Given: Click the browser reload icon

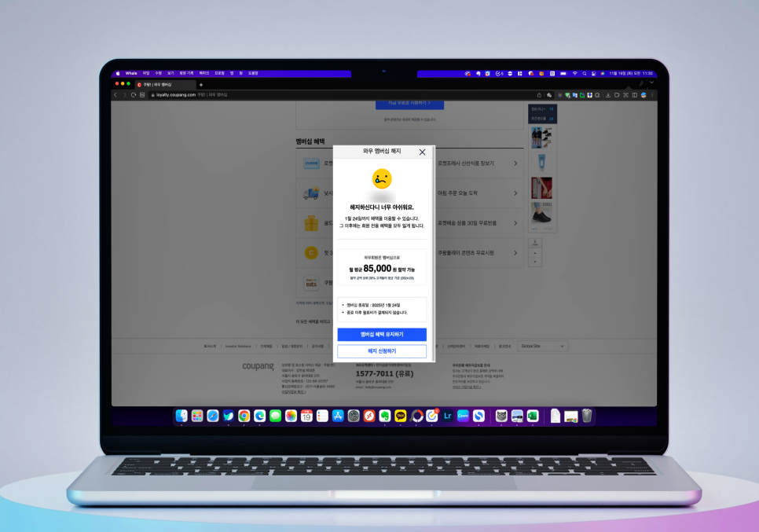Looking at the screenshot, I should [x=134, y=95].
